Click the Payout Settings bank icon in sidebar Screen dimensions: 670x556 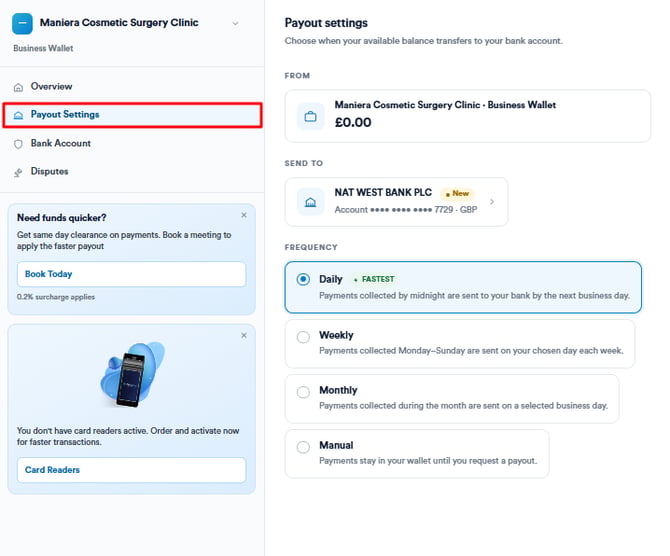click(18, 115)
